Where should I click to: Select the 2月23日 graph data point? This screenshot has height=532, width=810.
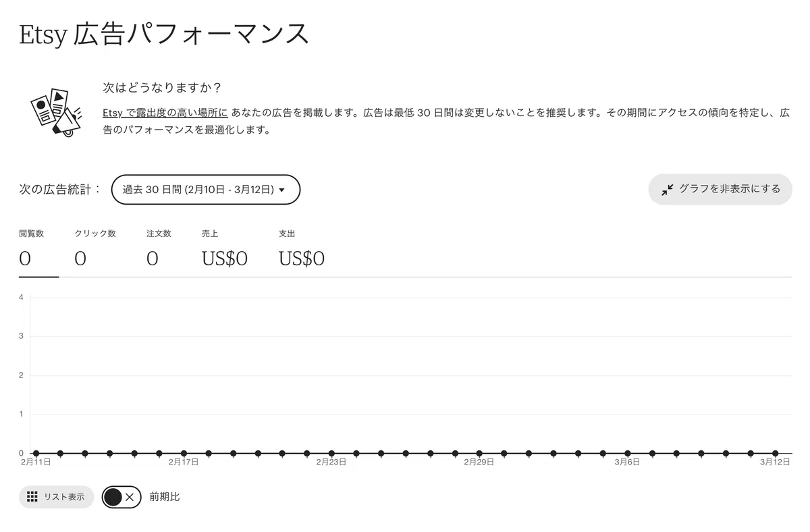(x=331, y=454)
